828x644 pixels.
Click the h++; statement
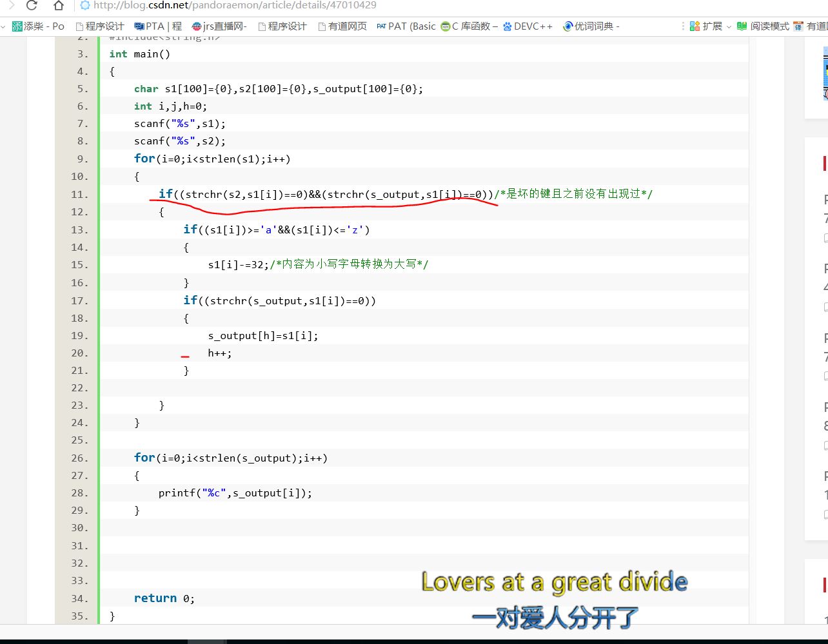pyautogui.click(x=220, y=353)
